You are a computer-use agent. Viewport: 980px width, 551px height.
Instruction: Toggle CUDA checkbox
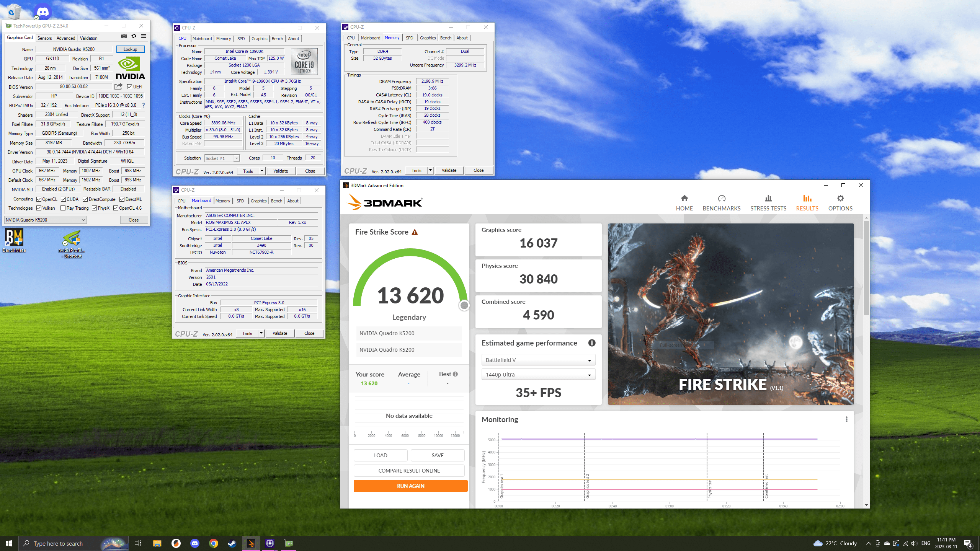point(64,199)
